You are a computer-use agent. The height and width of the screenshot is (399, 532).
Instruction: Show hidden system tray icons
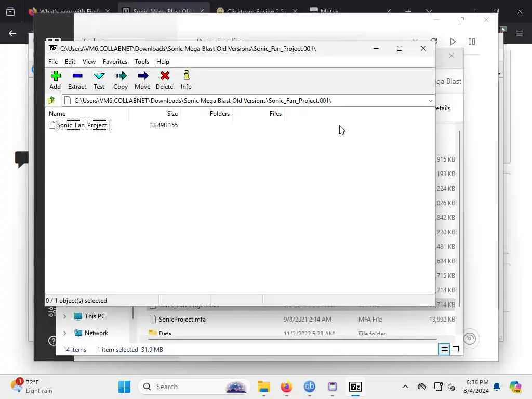[x=405, y=387]
